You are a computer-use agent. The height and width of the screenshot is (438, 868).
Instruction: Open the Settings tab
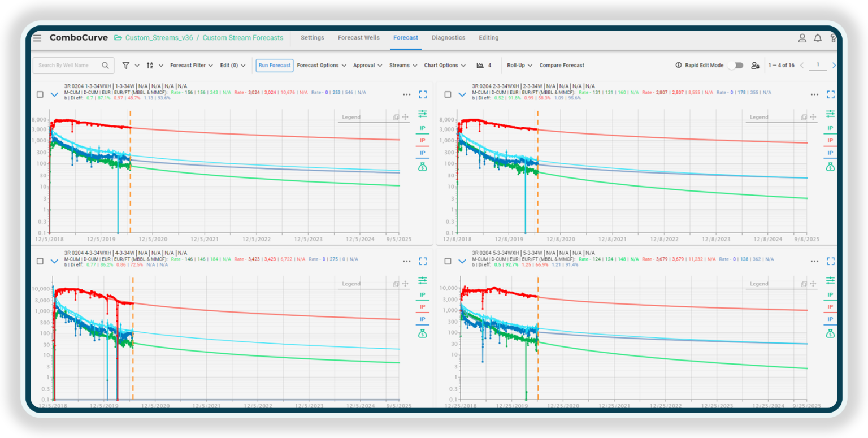[312, 38]
